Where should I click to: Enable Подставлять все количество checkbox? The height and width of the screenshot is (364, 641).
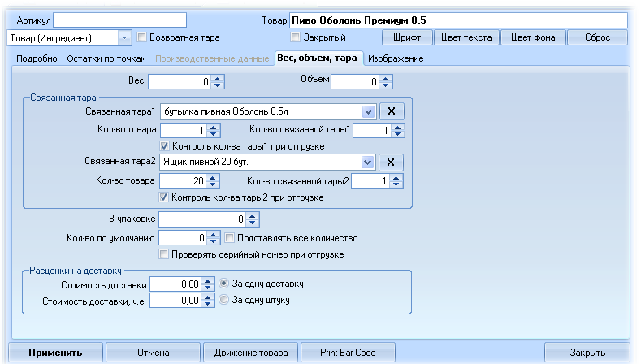(x=229, y=237)
